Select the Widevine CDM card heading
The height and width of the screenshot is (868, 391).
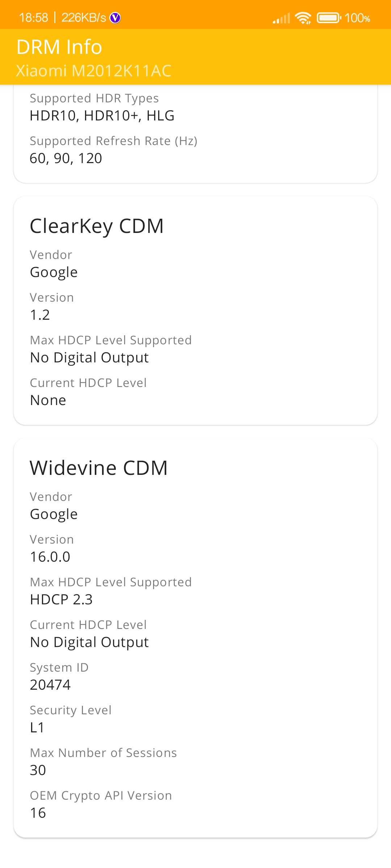[99, 468]
